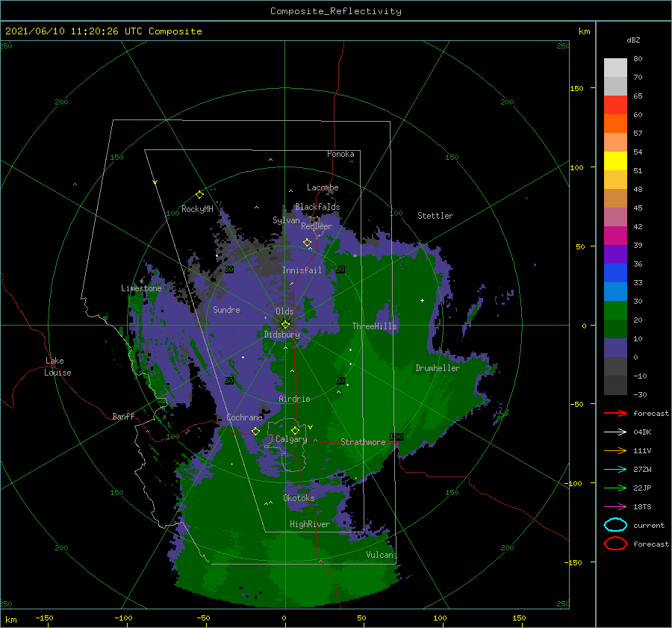Viewport: 672px width, 628px height.
Task: Click the yellow diamond marker near RockyMH
Action: 199,195
